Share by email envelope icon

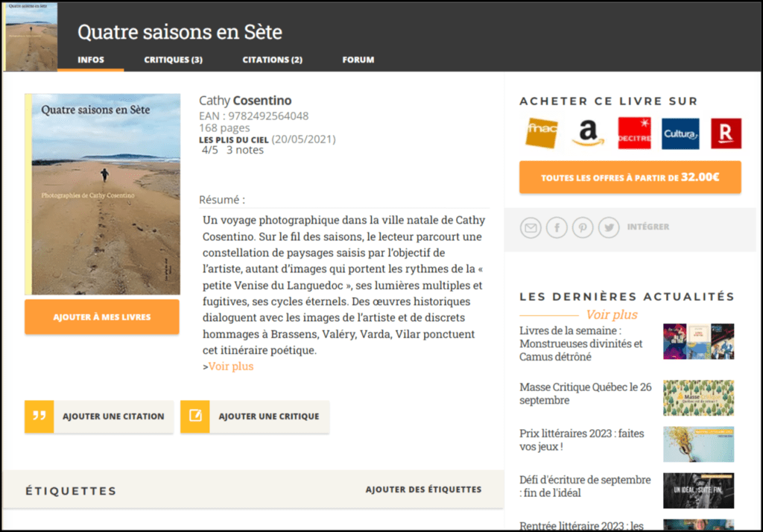point(530,227)
